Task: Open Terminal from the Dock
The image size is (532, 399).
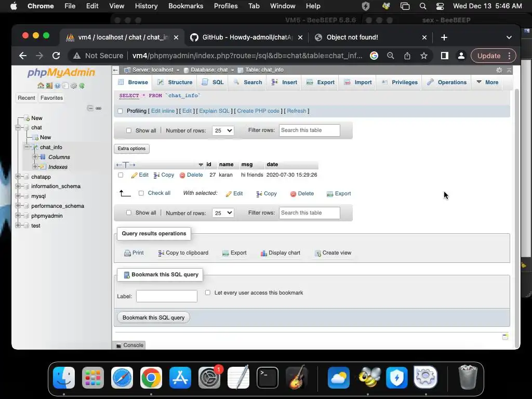Action: pos(268,378)
